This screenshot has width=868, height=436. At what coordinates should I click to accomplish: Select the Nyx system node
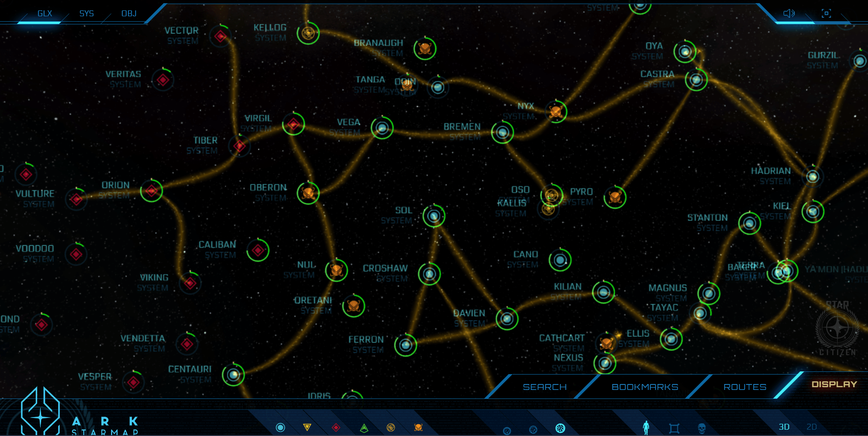556,112
